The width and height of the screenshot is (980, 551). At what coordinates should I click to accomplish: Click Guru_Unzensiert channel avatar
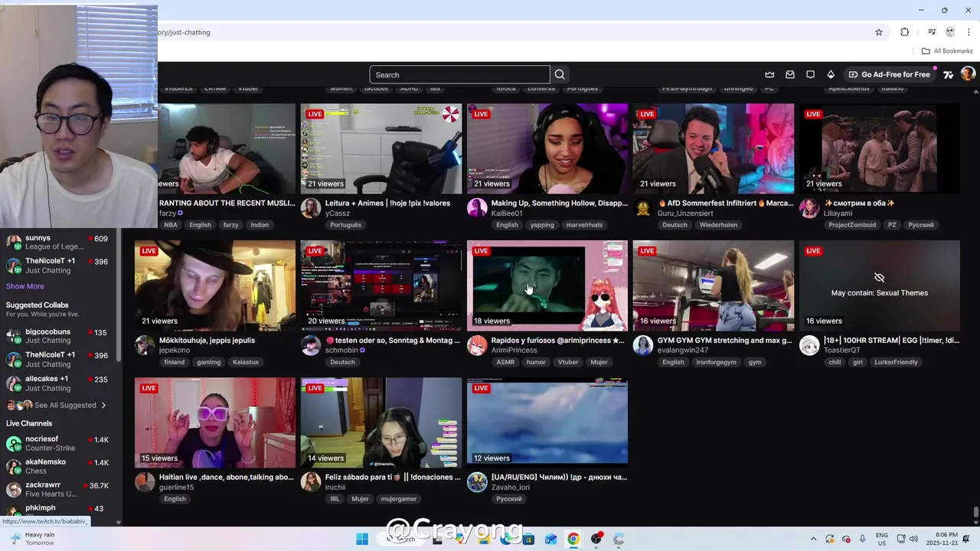(643, 208)
